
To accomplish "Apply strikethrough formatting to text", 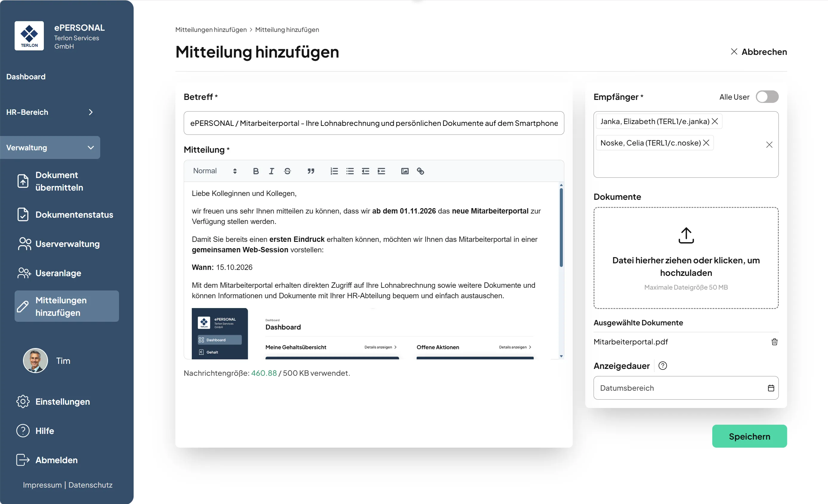I will 287,171.
